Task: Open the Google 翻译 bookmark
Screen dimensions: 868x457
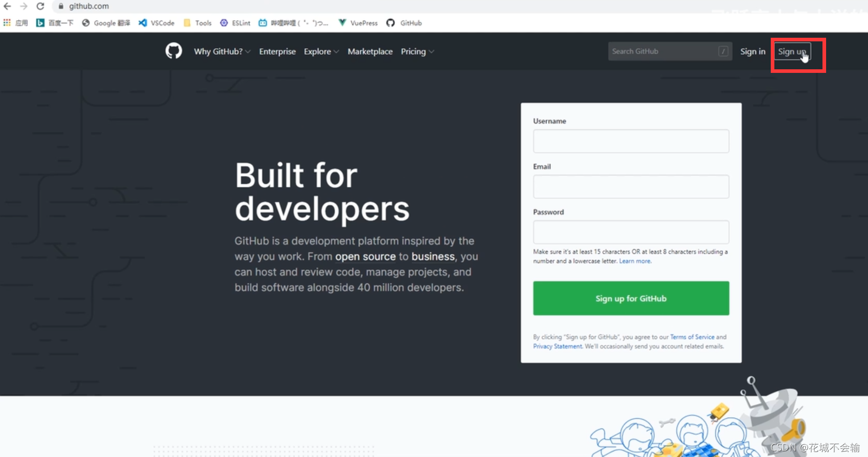Action: point(106,23)
